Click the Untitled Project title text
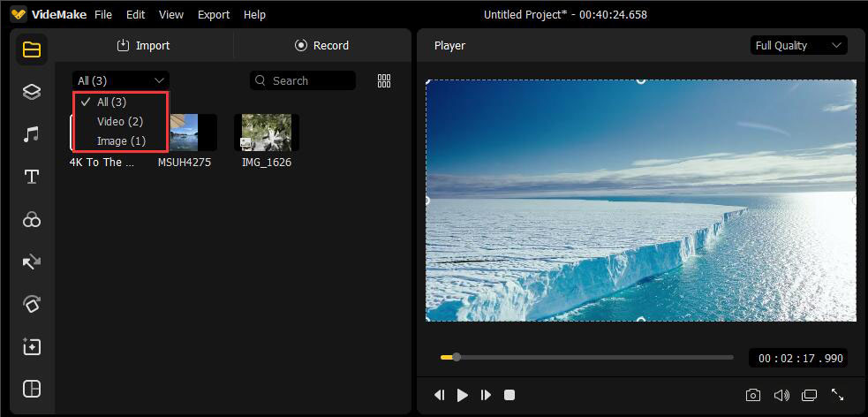 point(565,15)
